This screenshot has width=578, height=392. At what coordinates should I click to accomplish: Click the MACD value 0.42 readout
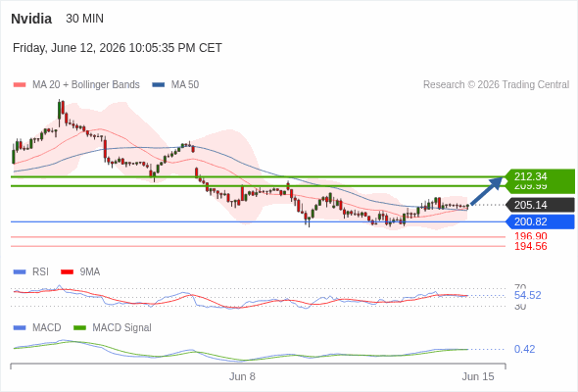click(524, 349)
